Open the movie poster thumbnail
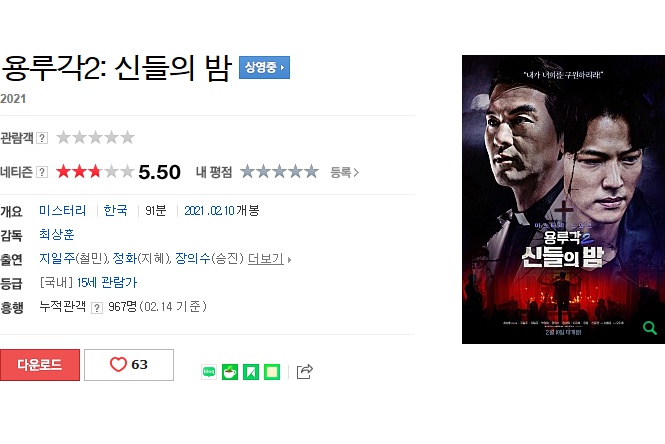Image resolution: width=665 pixels, height=444 pixels. [x=563, y=199]
